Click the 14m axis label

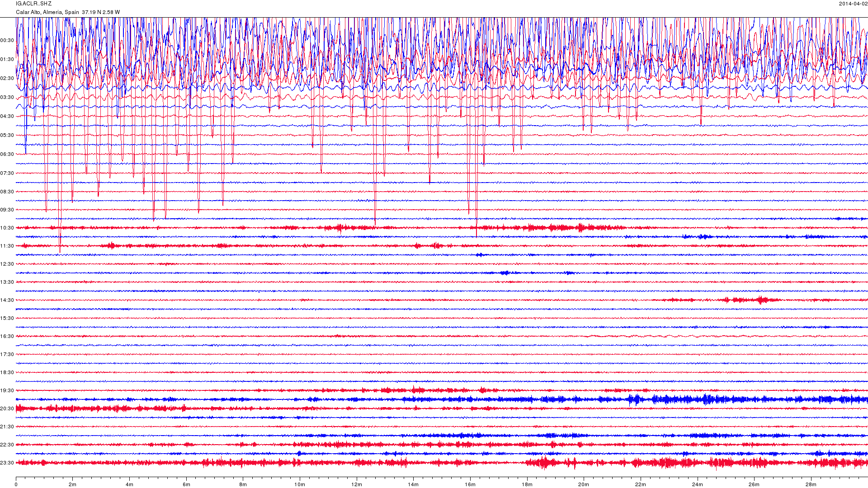point(413,485)
